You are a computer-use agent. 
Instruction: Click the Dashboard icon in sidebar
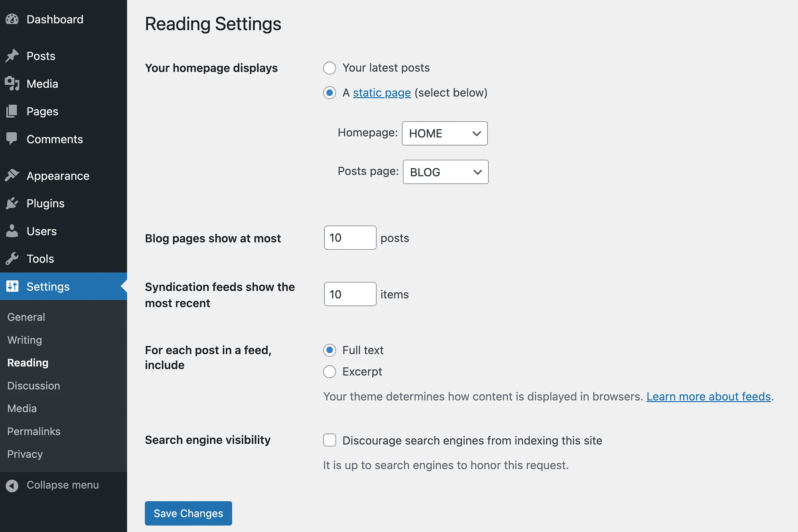pos(12,19)
